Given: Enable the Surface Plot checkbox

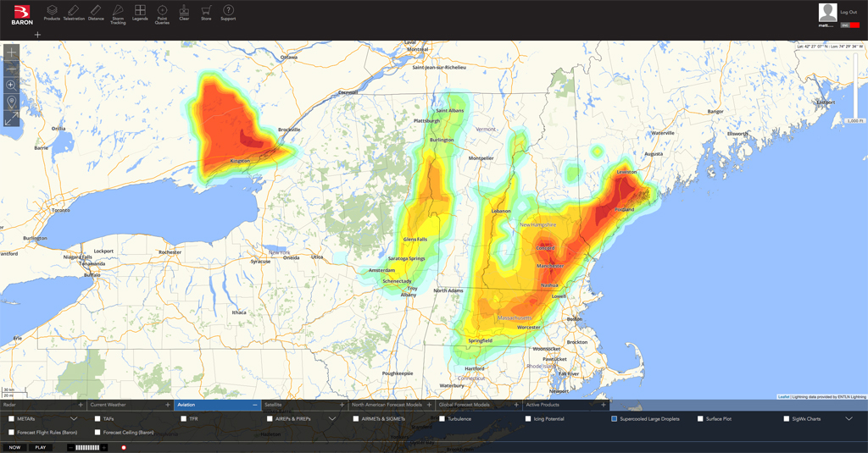Looking at the screenshot, I should pos(700,418).
